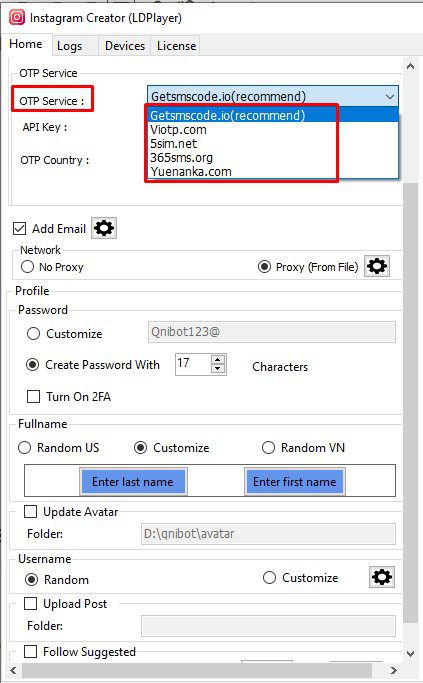Check the Upload Post checkbox

[30, 604]
